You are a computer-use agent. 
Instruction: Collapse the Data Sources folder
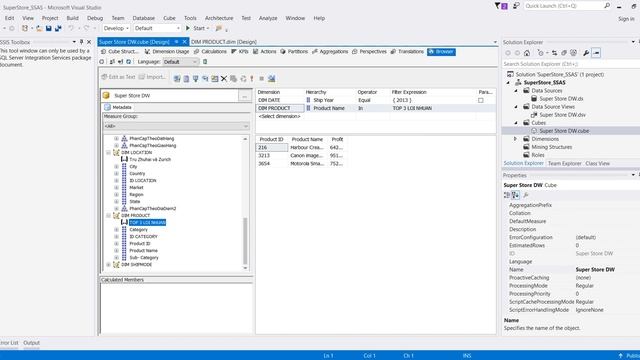pyautogui.click(x=516, y=91)
